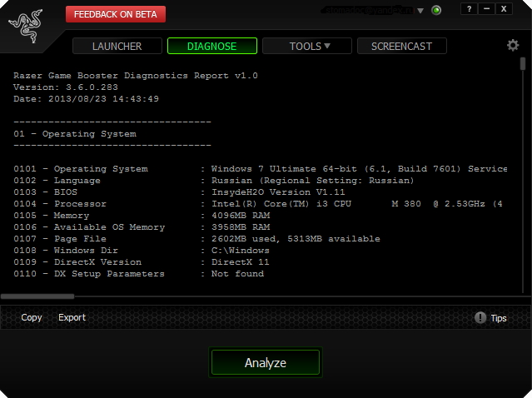Screen dimensions: 532x398
Task: Click the '4096MB RAM' memory value
Action: pyautogui.click(x=241, y=216)
